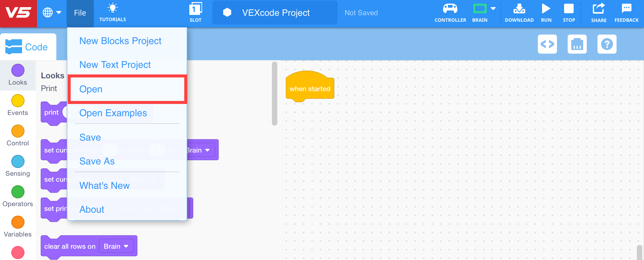Close the File menu header

coord(80,13)
